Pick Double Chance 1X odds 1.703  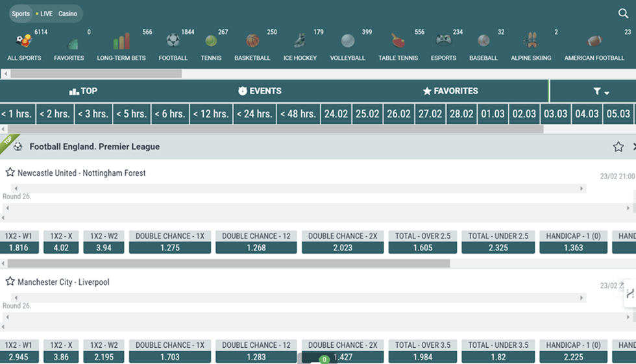(x=170, y=351)
